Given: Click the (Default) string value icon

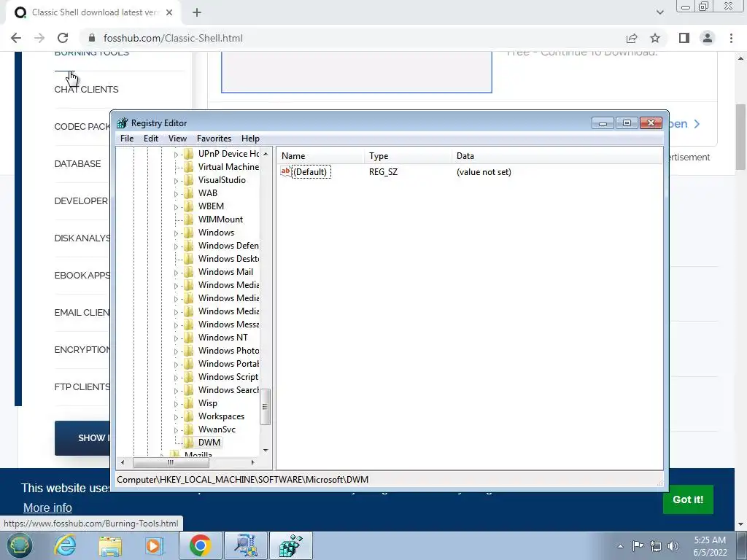Looking at the screenshot, I should point(285,171).
